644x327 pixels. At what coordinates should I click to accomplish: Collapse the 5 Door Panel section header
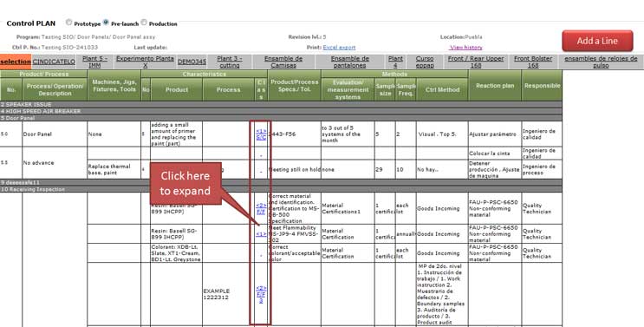click(281, 118)
